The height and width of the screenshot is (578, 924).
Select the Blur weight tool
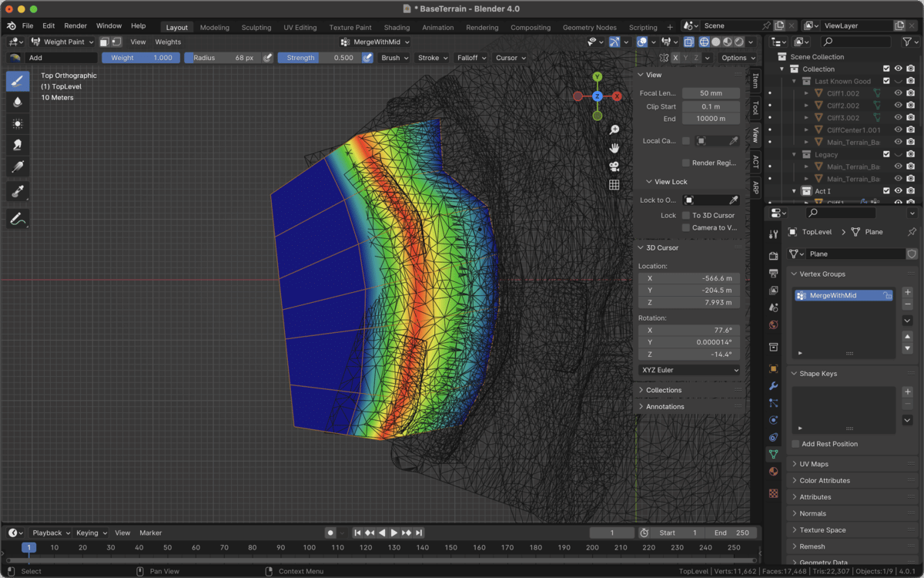tap(18, 102)
